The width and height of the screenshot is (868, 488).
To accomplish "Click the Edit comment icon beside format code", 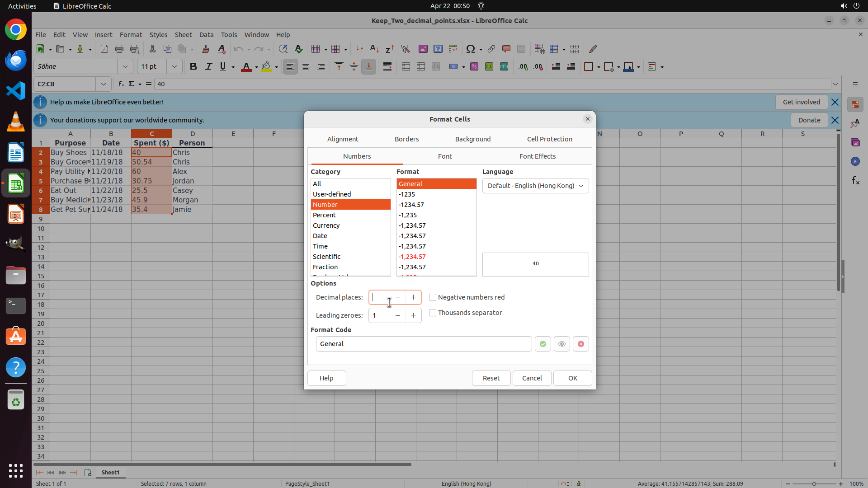I will pos(561,344).
